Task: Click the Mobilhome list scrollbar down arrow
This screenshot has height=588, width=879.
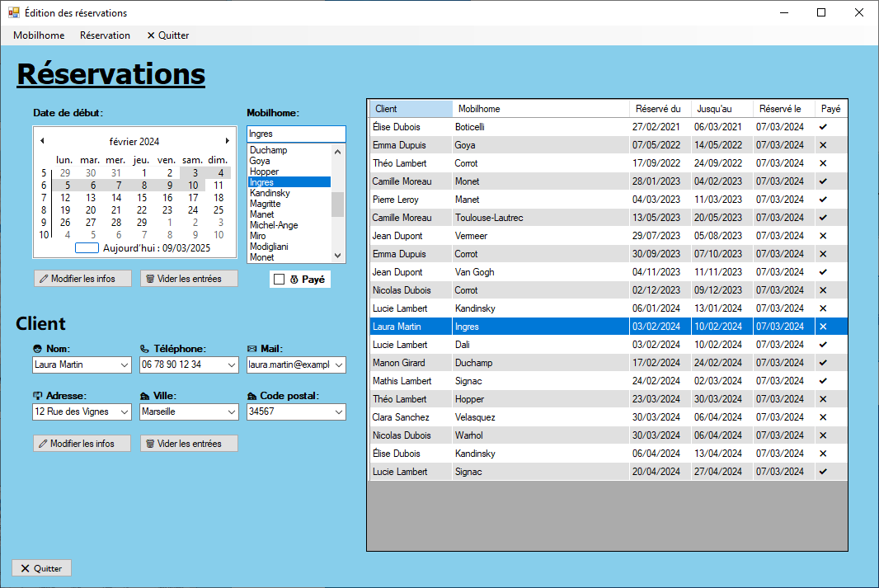Action: [x=337, y=256]
